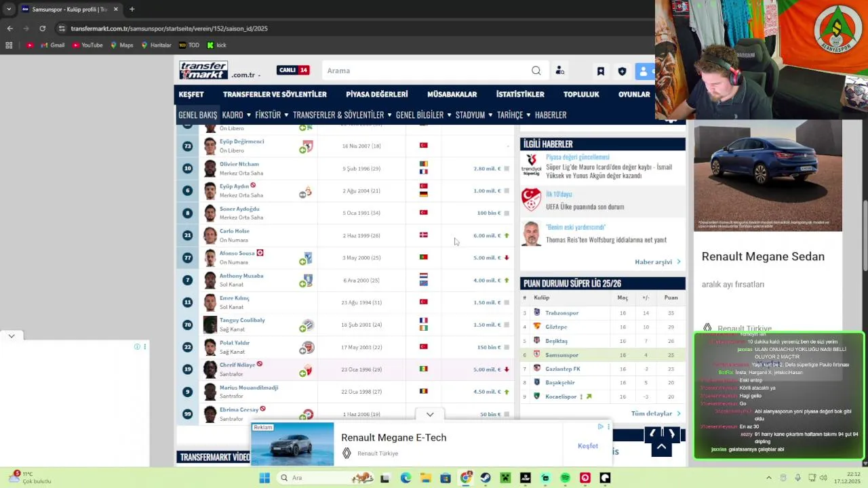
Task: Open Göztepe in league table
Action: click(556, 327)
